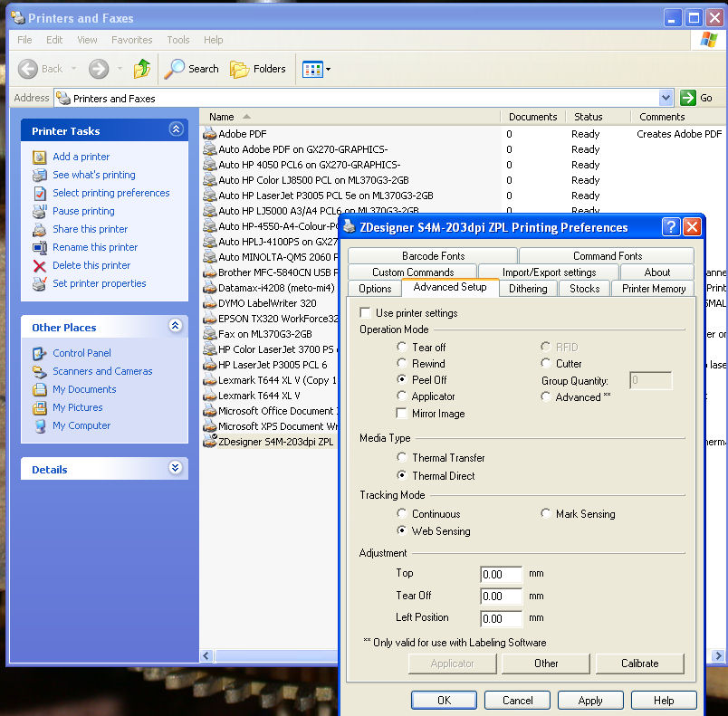Collapse the Other Places panel
This screenshot has width=728, height=716.
pos(175,326)
